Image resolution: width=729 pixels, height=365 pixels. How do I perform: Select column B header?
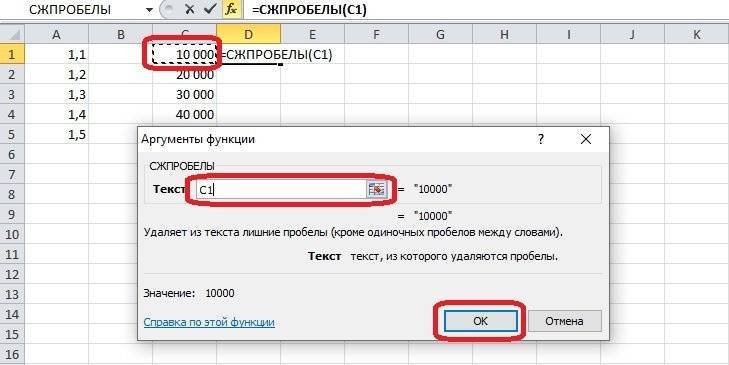pyautogui.click(x=120, y=34)
